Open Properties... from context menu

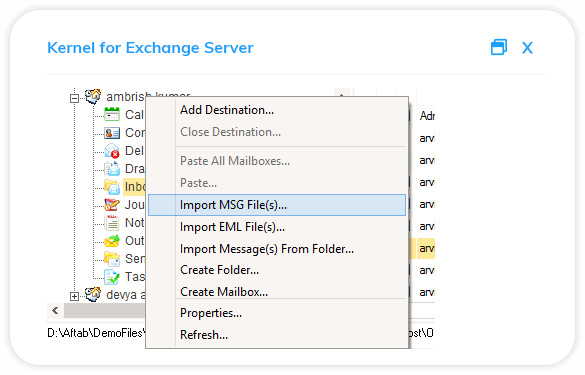(277, 313)
